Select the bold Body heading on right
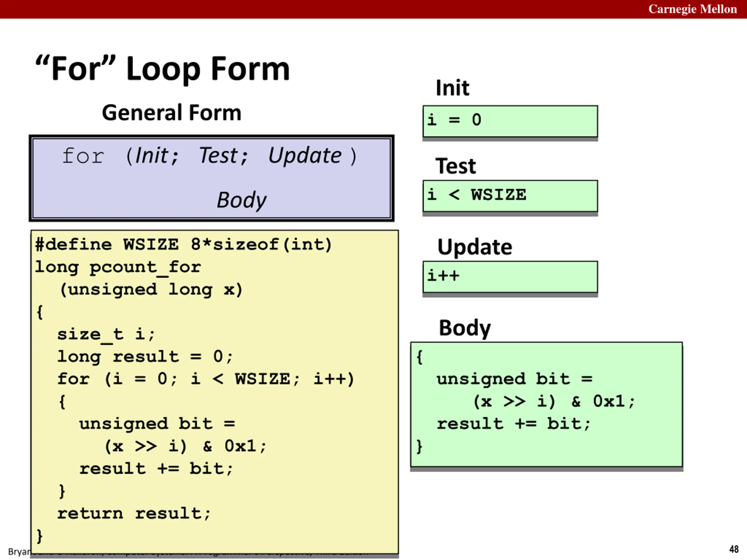Viewport: 747px width, 560px height. pyautogui.click(x=465, y=328)
